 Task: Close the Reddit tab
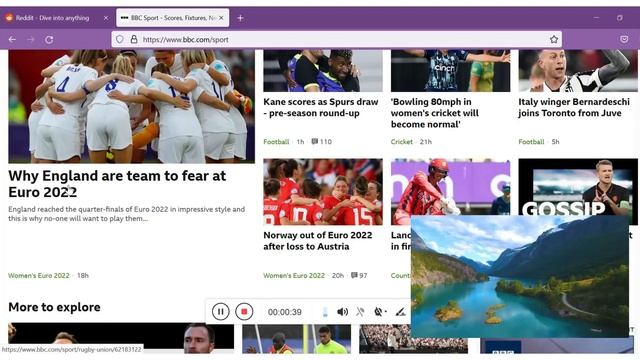click(x=106, y=18)
